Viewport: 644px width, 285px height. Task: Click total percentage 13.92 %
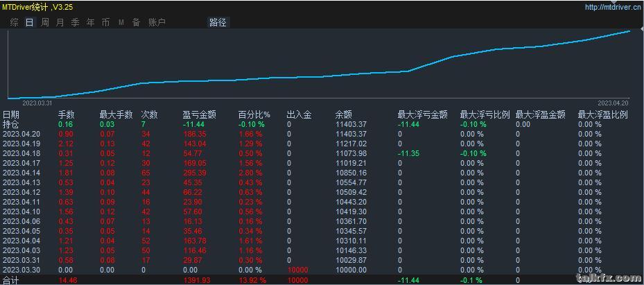coord(252,280)
